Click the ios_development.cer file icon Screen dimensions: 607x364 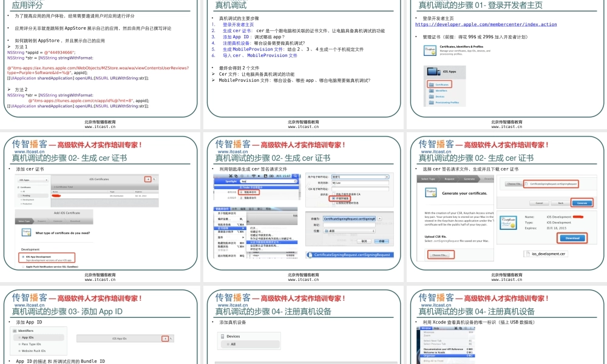coord(528,254)
